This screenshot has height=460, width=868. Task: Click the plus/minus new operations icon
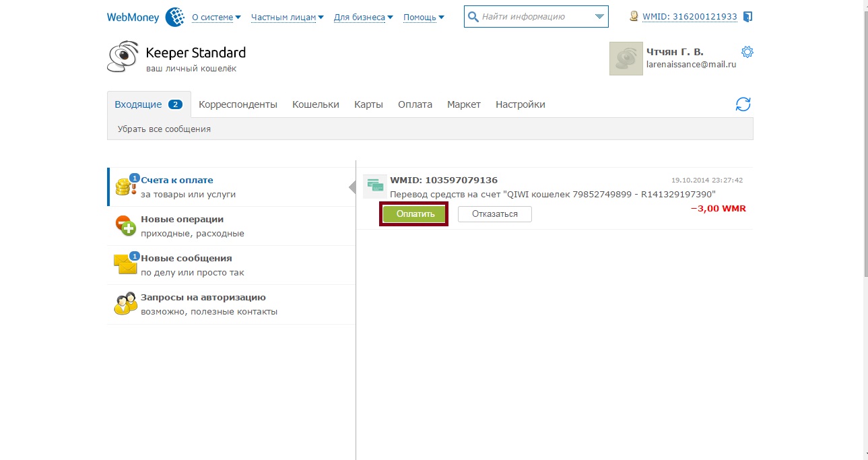tap(126, 226)
